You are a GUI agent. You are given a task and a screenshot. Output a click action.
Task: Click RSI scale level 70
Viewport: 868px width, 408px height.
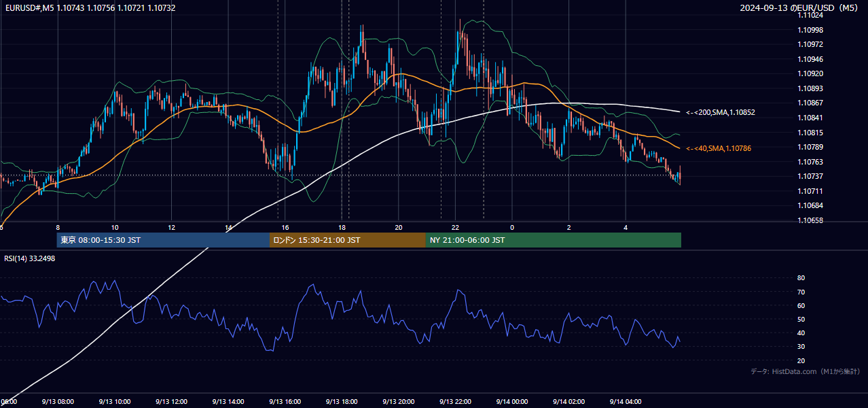coord(801,292)
